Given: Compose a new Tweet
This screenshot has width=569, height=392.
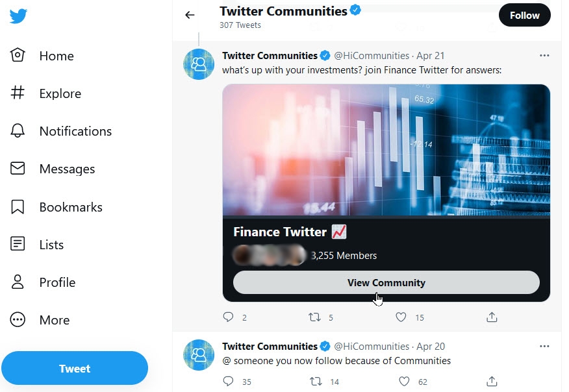Looking at the screenshot, I should pos(75,368).
